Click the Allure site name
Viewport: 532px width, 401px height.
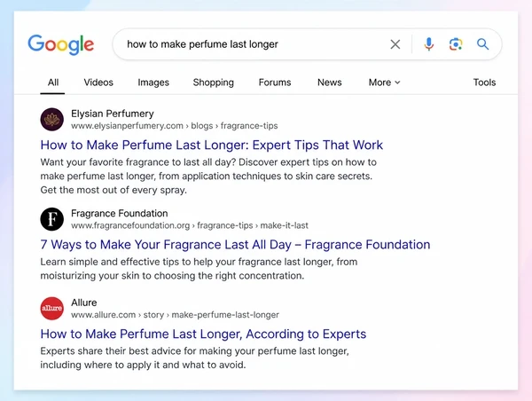click(84, 303)
